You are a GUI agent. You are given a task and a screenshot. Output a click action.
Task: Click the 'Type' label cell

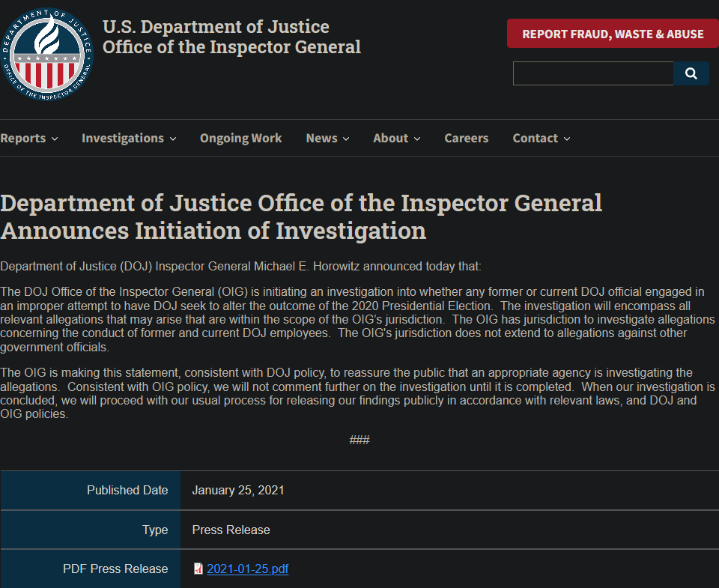tap(91, 530)
